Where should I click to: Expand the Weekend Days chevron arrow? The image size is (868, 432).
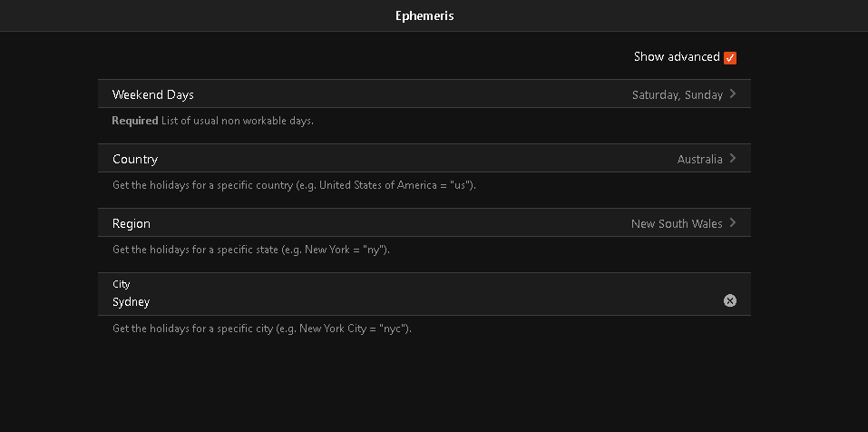(733, 93)
